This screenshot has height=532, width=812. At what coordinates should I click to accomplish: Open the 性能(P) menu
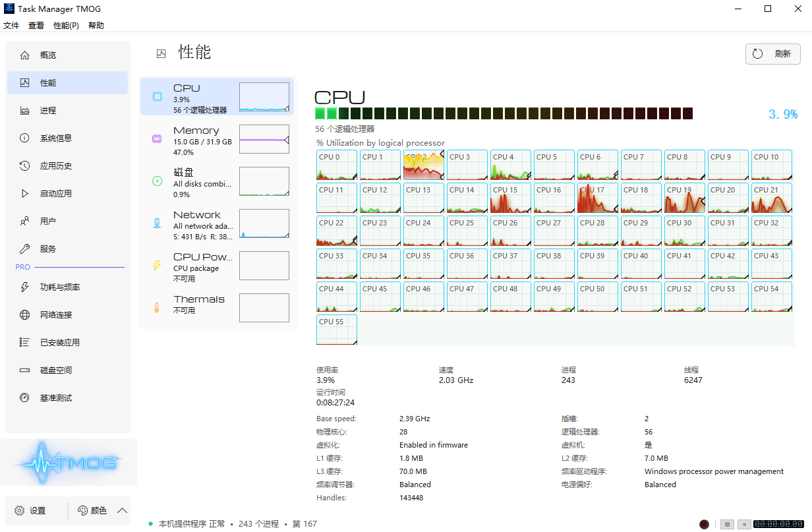(66, 26)
